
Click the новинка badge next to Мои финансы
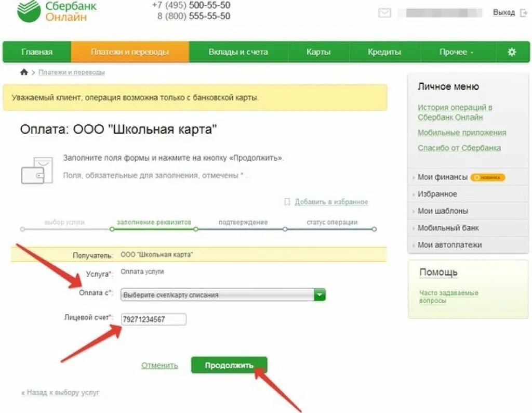(488, 177)
